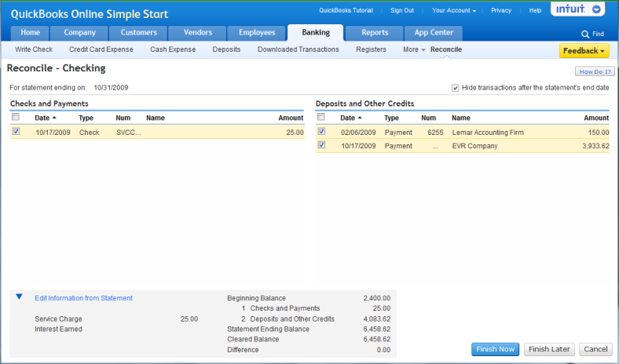Image resolution: width=619 pixels, height=364 pixels.
Task: Sort Checks and Payments by Date
Action: [46, 118]
